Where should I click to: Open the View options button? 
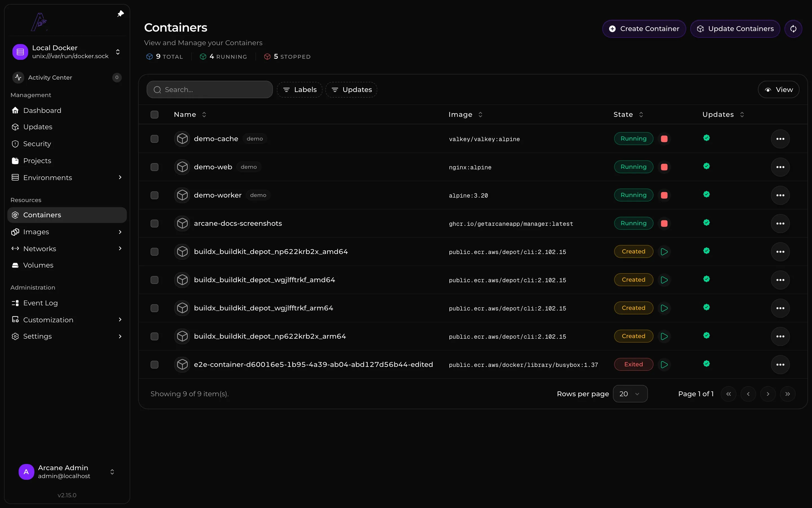(778, 90)
